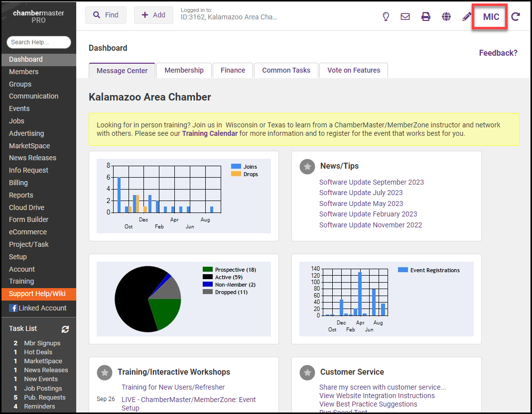Open View Website Integration Instructions link
The image size is (532, 414).
[377, 396]
